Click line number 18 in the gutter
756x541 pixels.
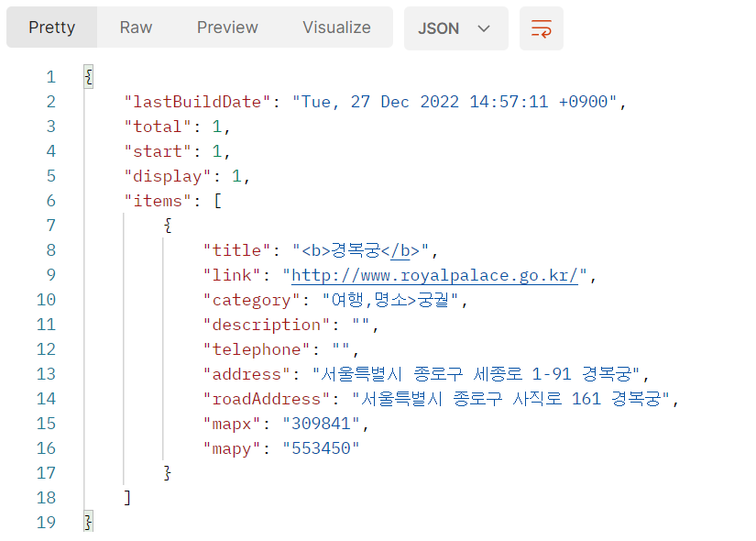click(x=47, y=498)
